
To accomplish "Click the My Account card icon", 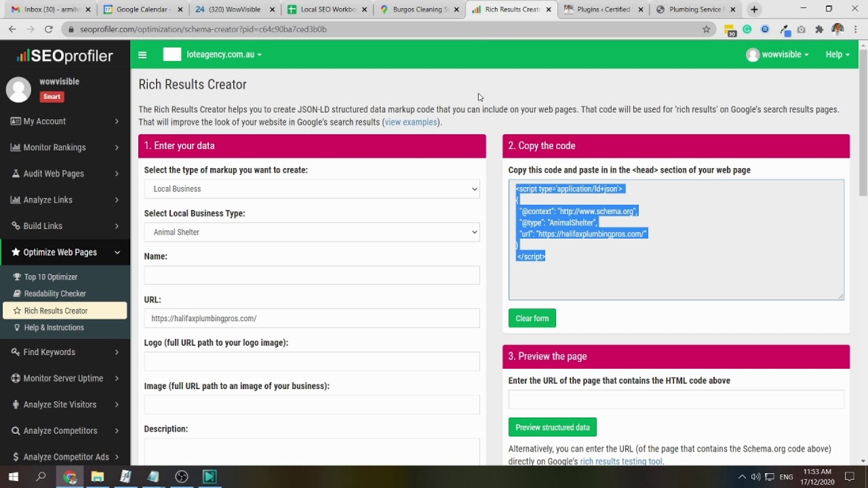I will point(16,121).
